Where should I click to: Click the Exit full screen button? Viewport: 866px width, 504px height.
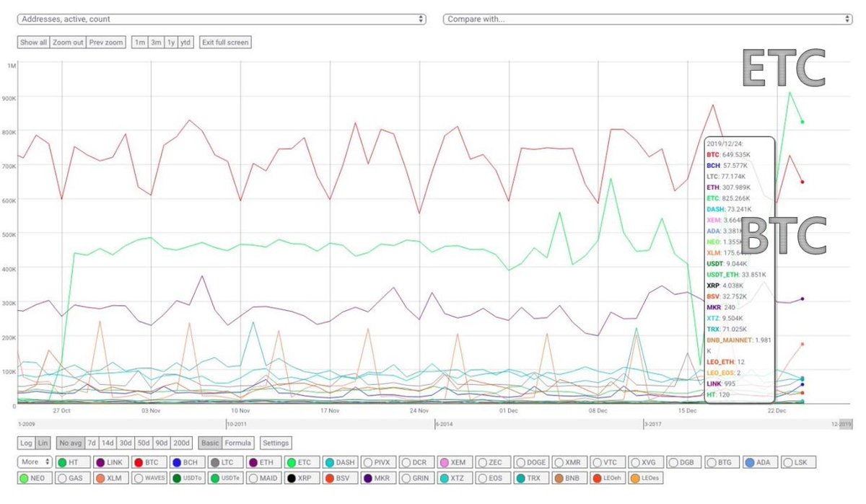(x=224, y=42)
